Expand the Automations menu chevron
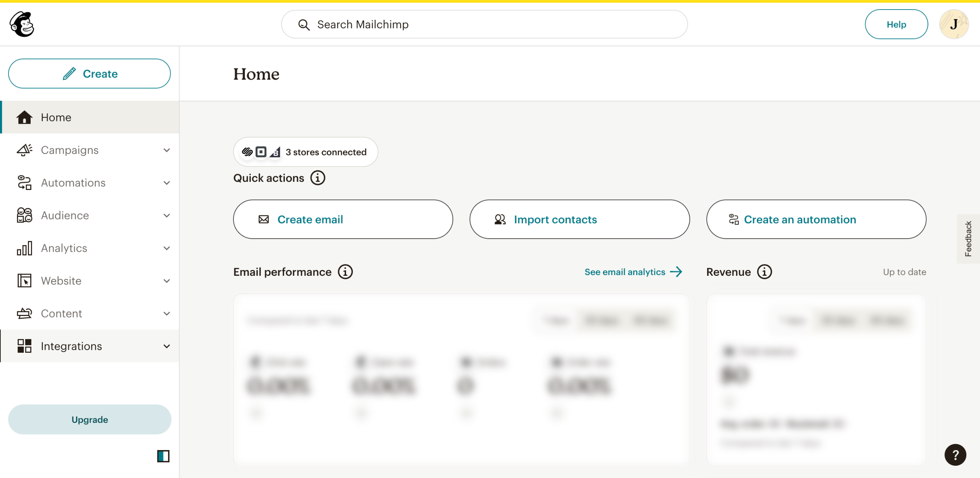This screenshot has height=478, width=980. click(167, 183)
